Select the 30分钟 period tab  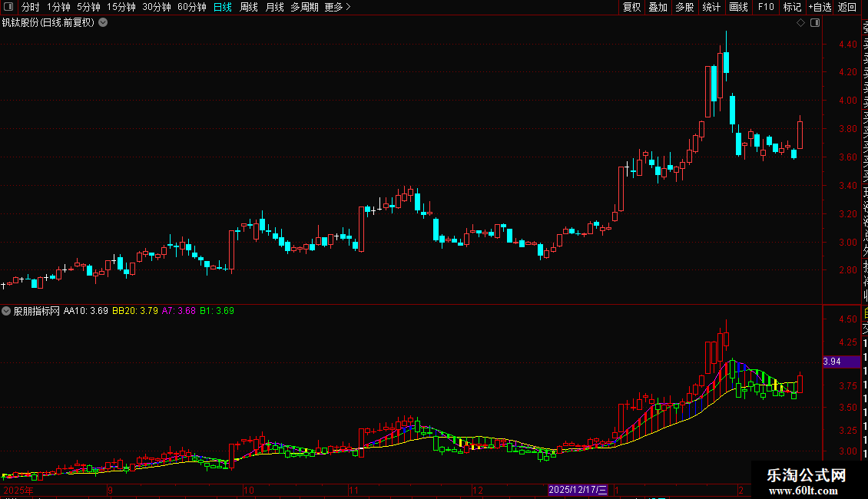(157, 7)
